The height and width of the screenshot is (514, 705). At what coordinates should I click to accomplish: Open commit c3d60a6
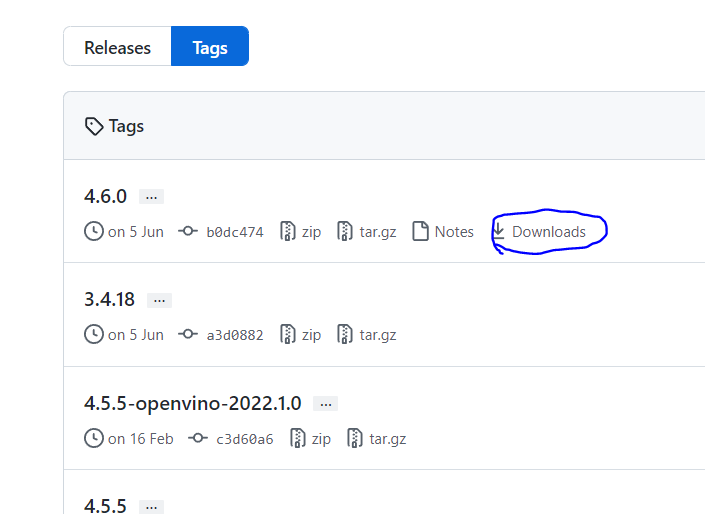pos(245,439)
